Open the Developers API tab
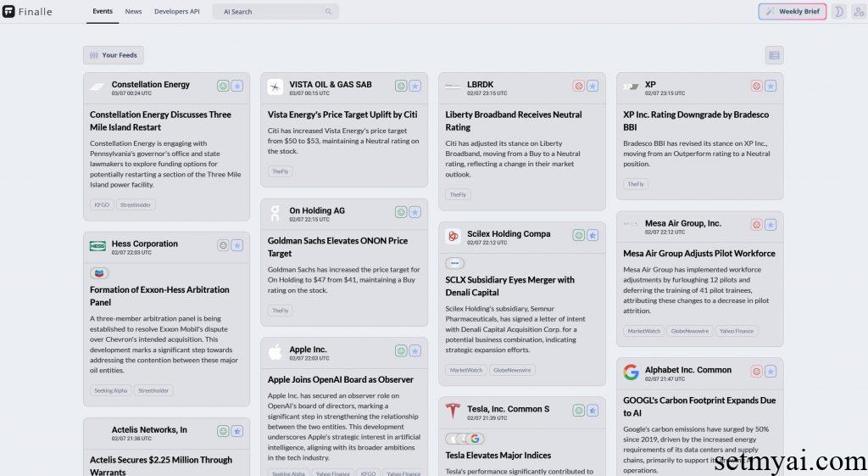Viewport: 868px width, 476px height. 177,12
